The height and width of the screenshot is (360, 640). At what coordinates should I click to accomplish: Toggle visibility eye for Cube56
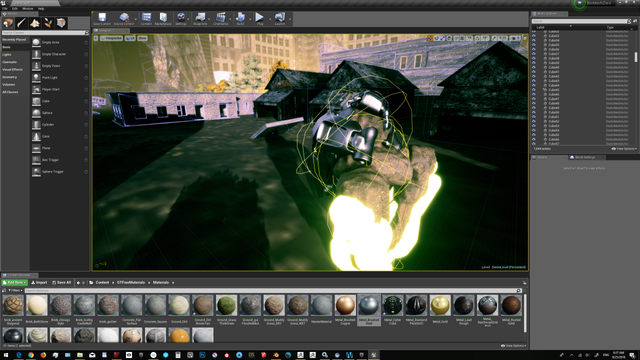[x=533, y=139]
